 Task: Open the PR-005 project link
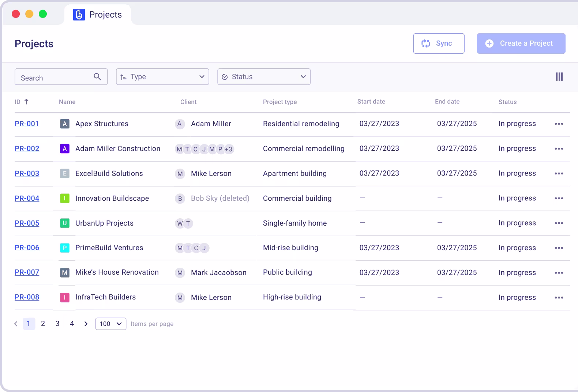pyautogui.click(x=27, y=223)
